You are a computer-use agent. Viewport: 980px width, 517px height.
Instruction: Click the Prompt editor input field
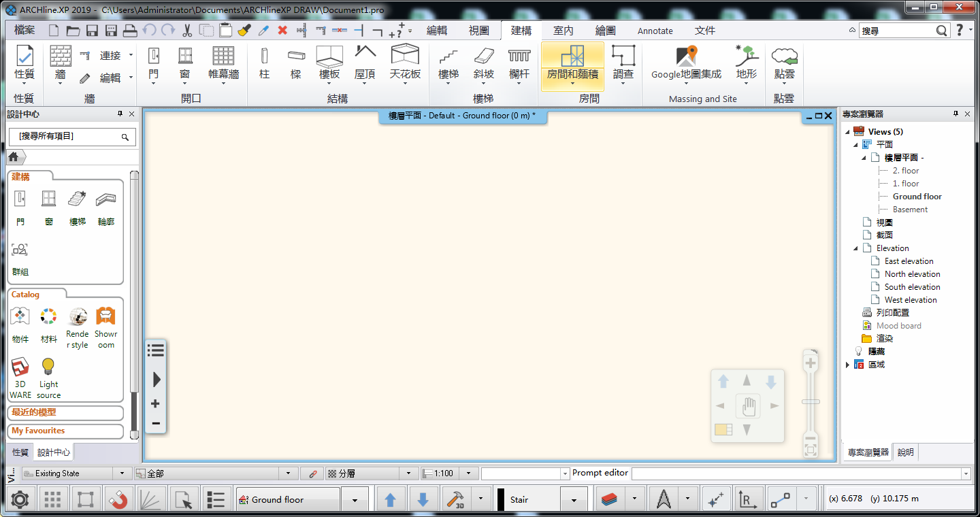click(x=796, y=473)
